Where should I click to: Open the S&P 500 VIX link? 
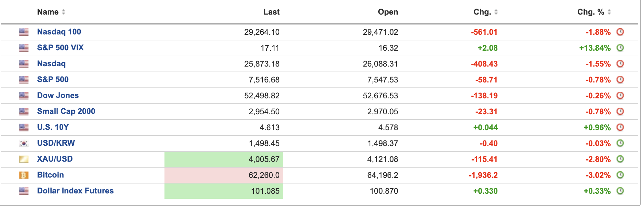pos(60,48)
